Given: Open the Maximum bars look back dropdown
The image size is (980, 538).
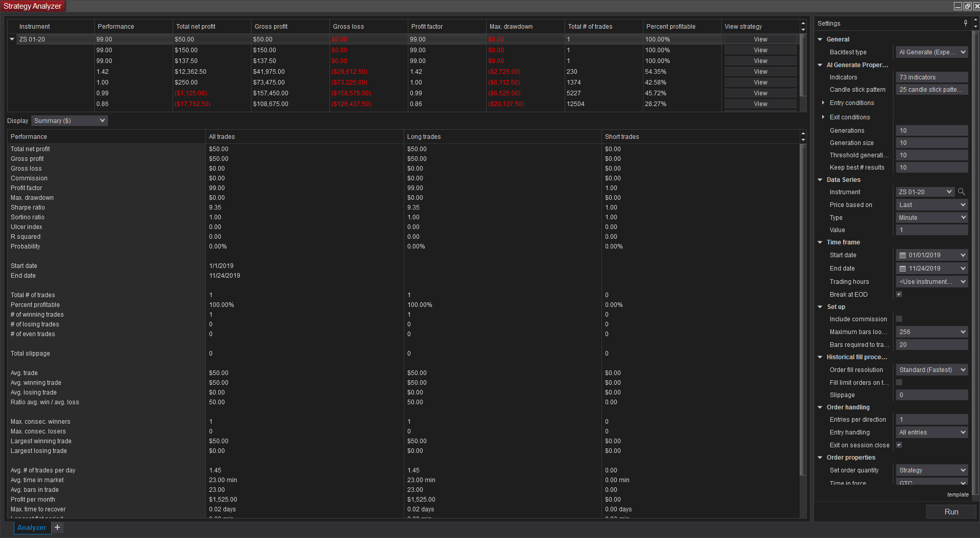Looking at the screenshot, I should [x=932, y=332].
